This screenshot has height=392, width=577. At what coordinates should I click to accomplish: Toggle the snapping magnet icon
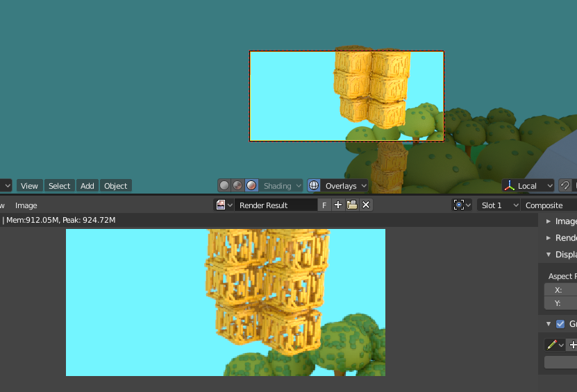[565, 186]
